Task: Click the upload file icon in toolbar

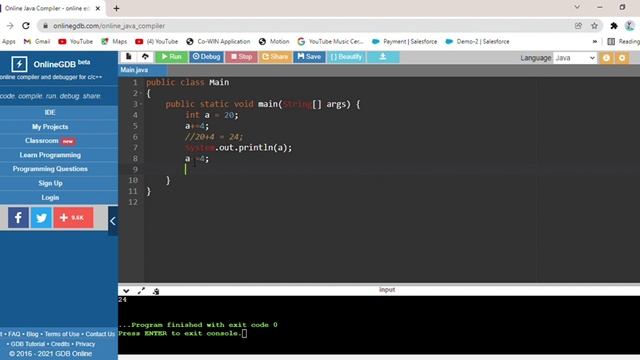Action: click(x=145, y=57)
